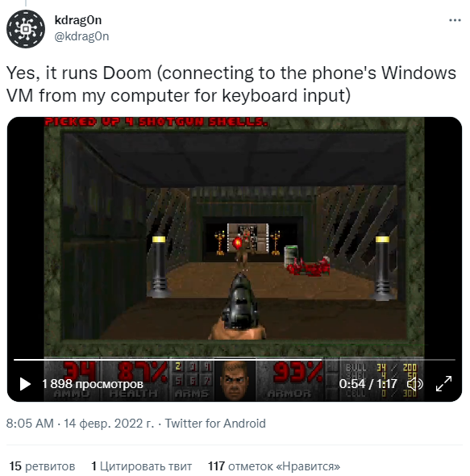Image resolution: width=470 pixels, height=476 pixels.
Task: Click the kdrag0n display name
Action: (x=78, y=20)
